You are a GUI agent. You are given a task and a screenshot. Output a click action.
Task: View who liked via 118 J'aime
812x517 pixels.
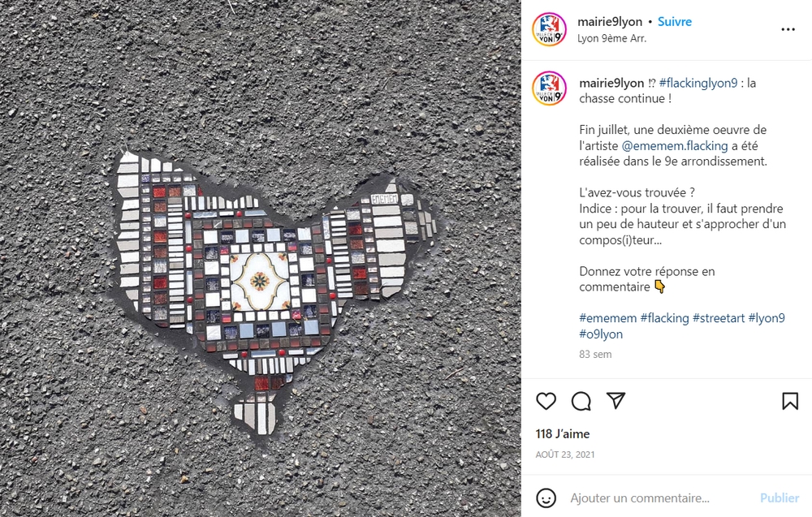pyautogui.click(x=563, y=433)
